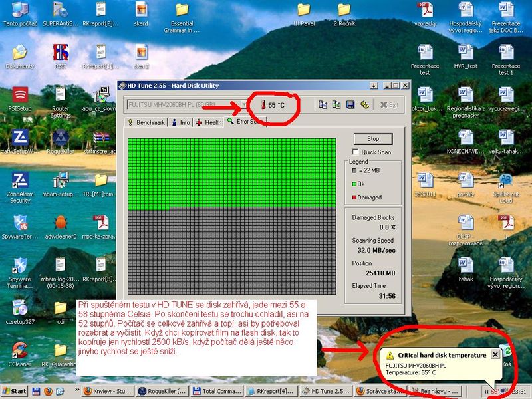Select the PSISetup desktop icon

pos(20,99)
